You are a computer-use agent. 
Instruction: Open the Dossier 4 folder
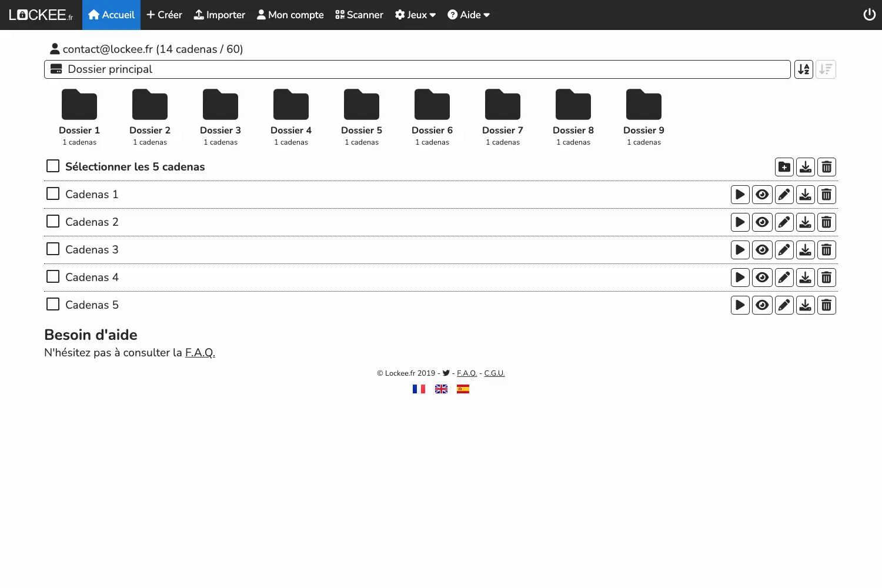pos(291,117)
